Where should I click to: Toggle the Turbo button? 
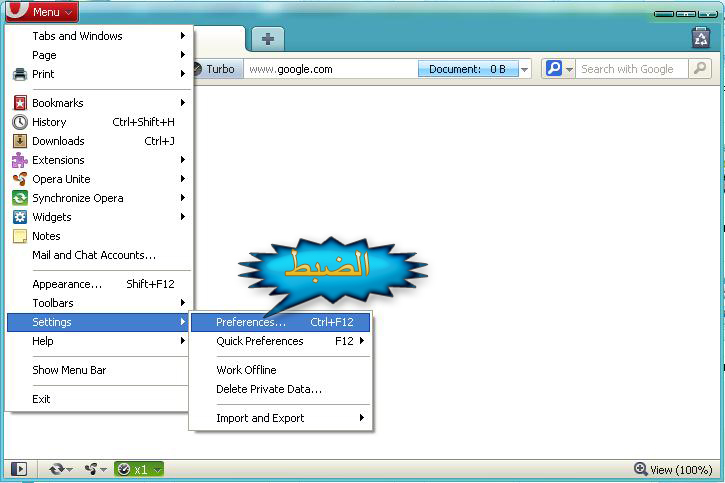[x=216, y=69]
